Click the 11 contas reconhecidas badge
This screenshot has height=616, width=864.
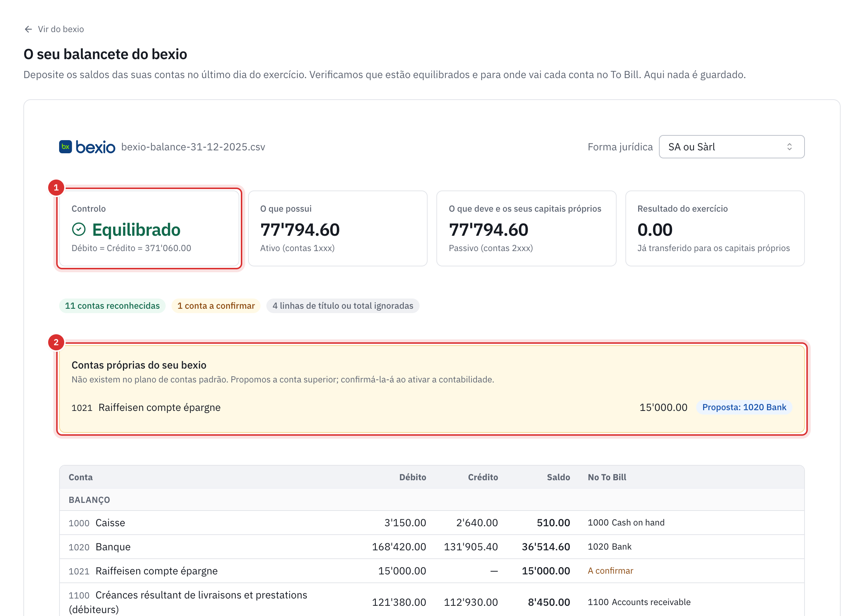(112, 306)
